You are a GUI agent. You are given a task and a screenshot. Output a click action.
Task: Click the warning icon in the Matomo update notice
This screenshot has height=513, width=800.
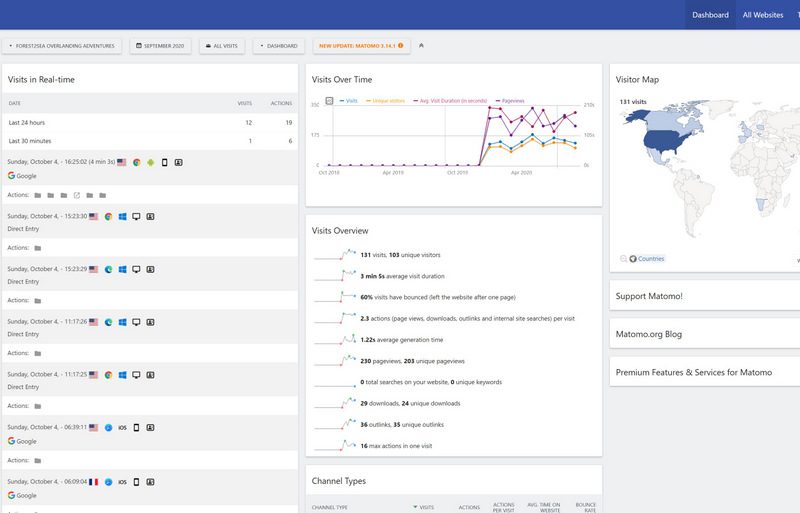tap(400, 45)
